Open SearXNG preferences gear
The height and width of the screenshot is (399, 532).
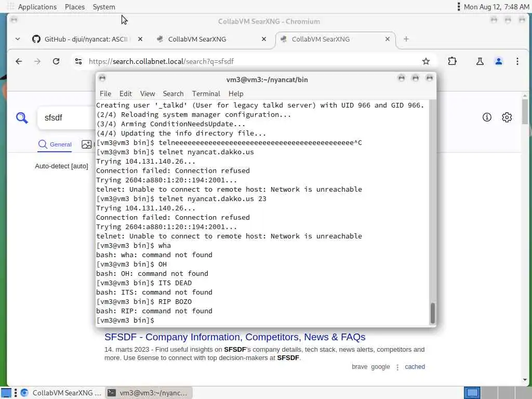click(x=507, y=117)
